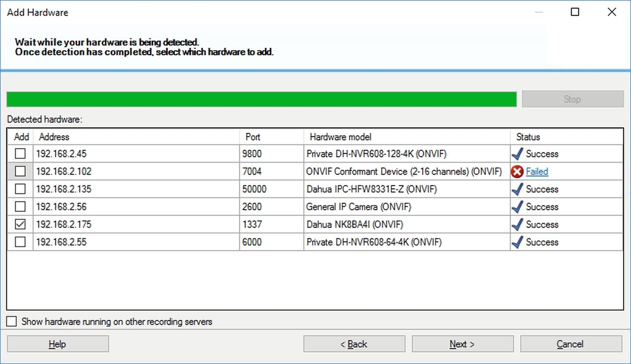Cancel the Add Hardware wizard
The image size is (631, 364).
click(x=570, y=344)
